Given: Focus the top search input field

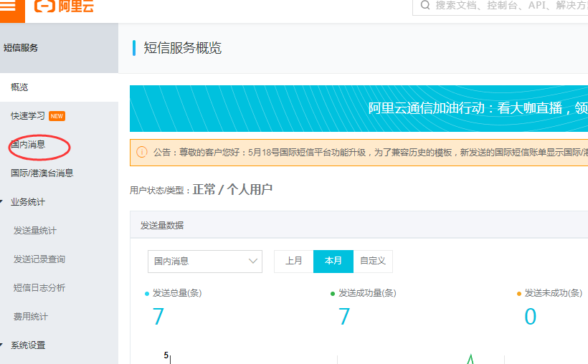Looking at the screenshot, I should (501, 6).
